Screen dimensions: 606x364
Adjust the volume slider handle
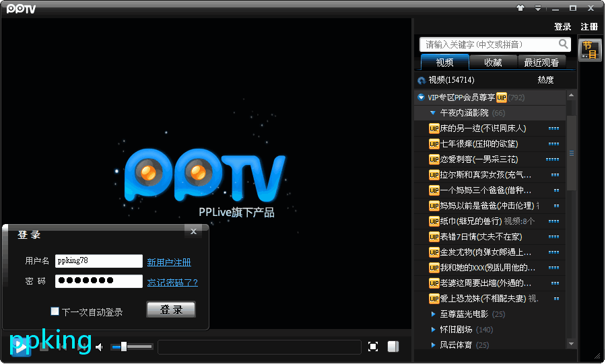coord(124,347)
